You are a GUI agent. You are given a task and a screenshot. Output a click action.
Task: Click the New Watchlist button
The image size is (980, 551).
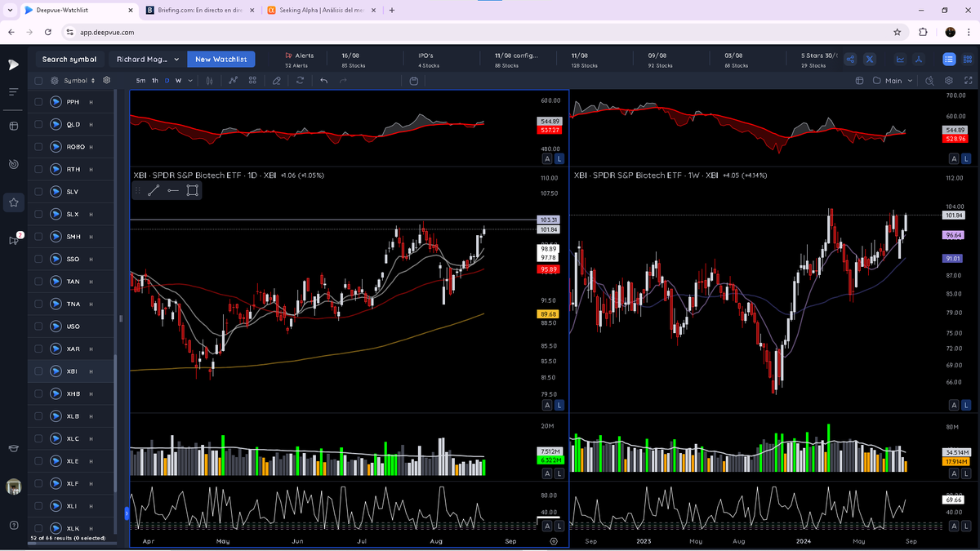point(220,60)
